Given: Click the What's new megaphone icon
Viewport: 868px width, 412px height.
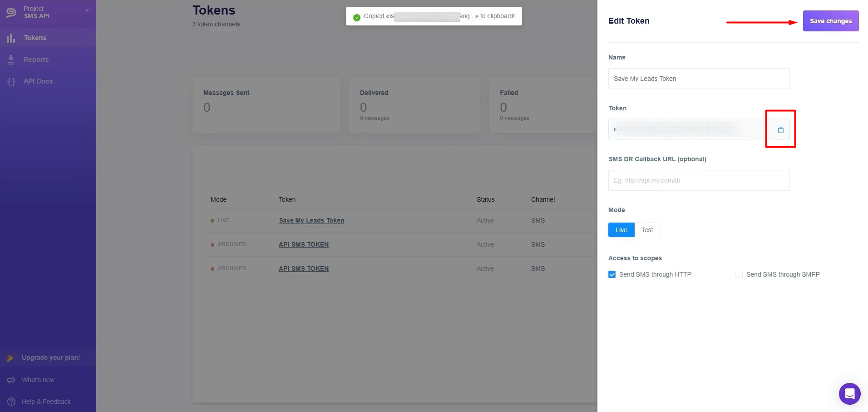Looking at the screenshot, I should 11,380.
